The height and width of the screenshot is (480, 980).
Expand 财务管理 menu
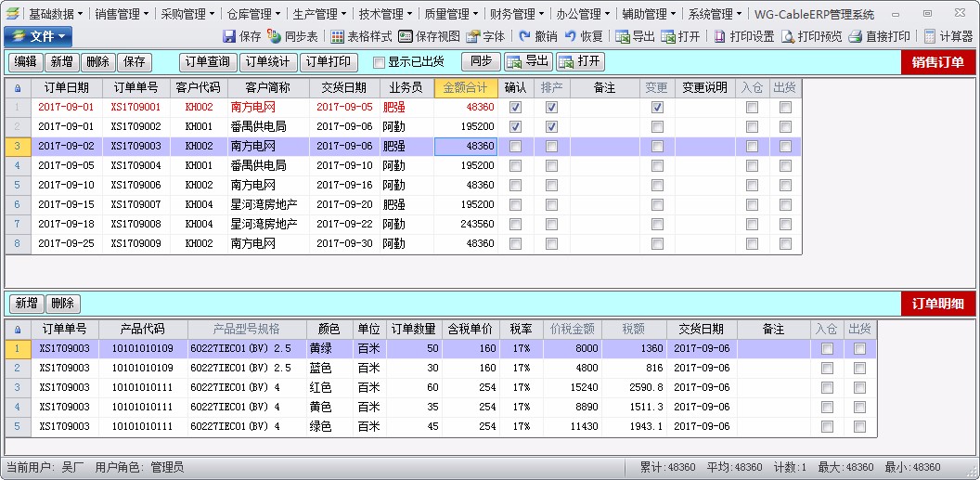click(516, 14)
